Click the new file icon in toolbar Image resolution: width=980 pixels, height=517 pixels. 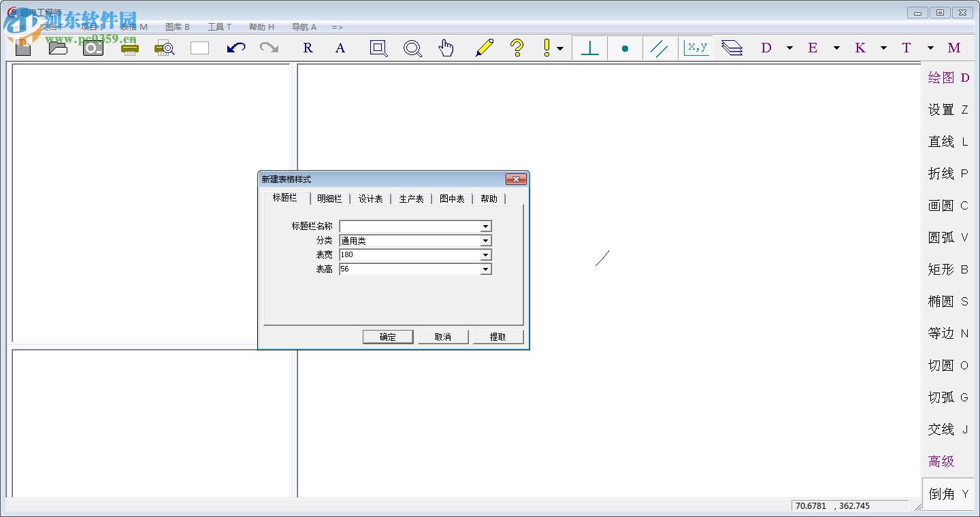click(x=24, y=48)
